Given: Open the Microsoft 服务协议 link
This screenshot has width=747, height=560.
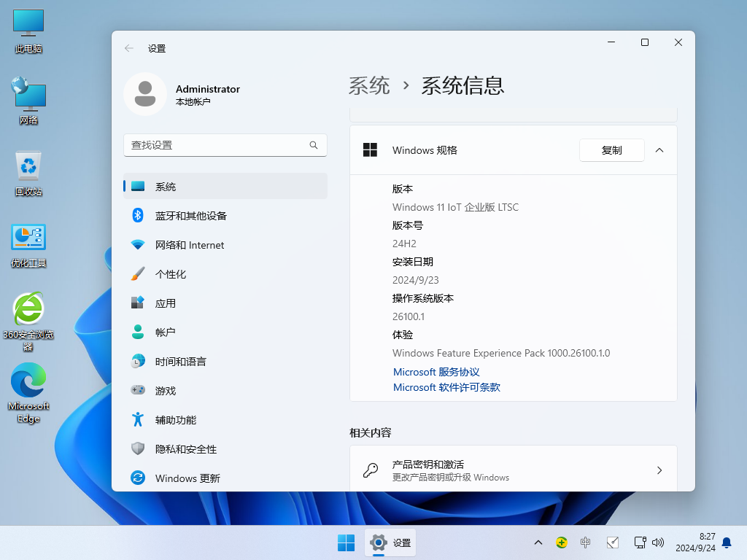Looking at the screenshot, I should [x=436, y=372].
